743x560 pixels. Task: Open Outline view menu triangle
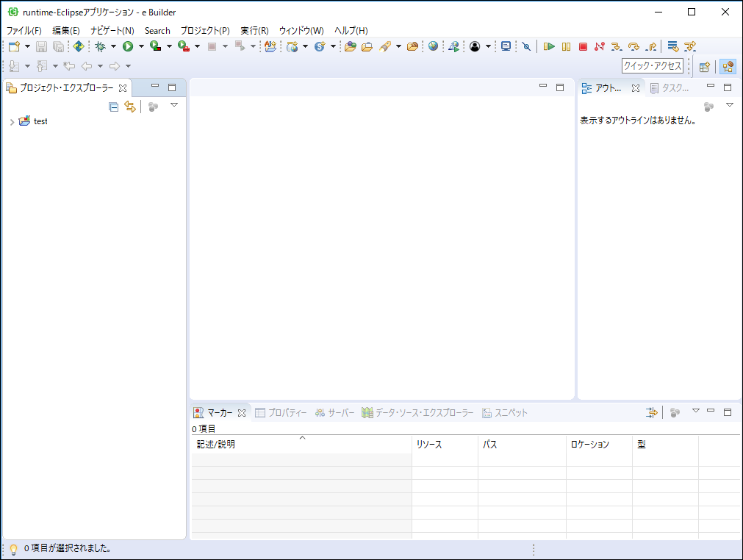(730, 105)
